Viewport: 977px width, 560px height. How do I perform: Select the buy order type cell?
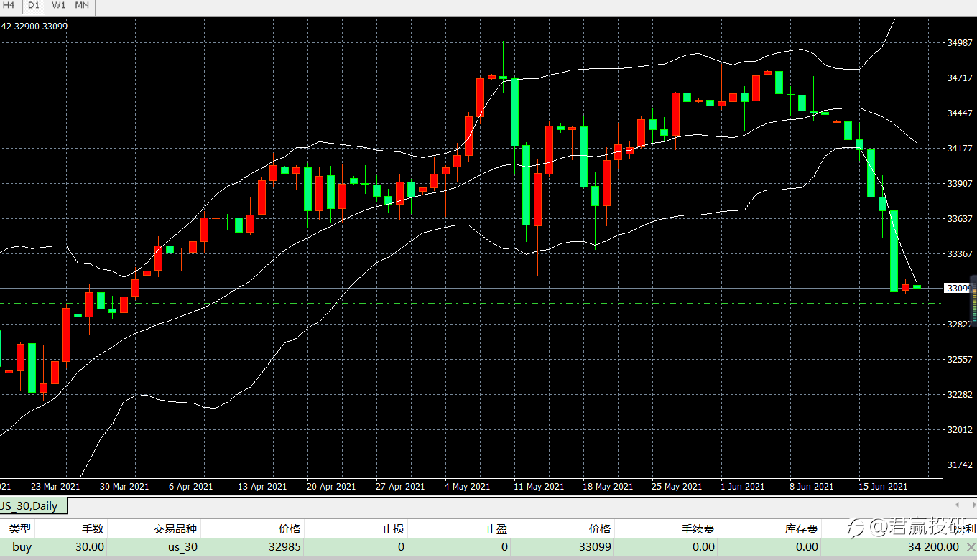point(22,547)
